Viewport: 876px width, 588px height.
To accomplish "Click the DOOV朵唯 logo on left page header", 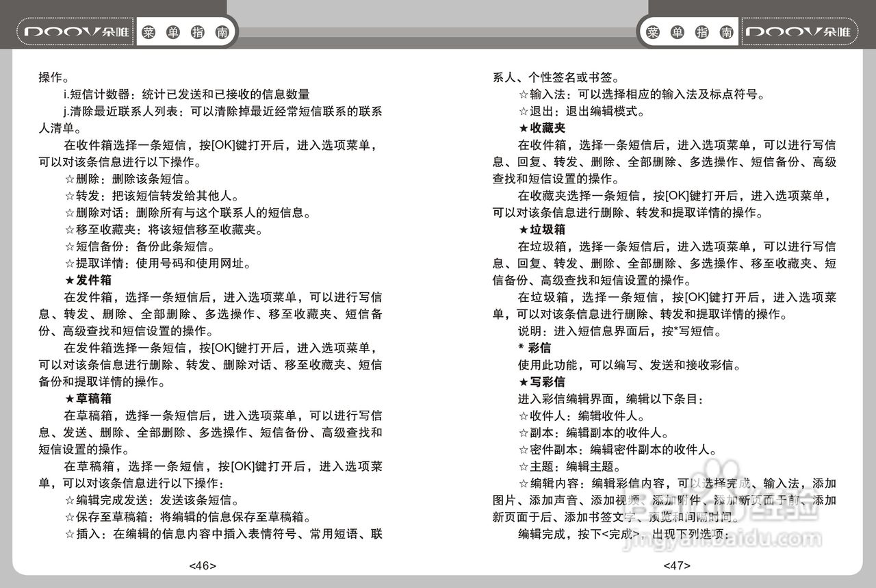I will pos(76,31).
